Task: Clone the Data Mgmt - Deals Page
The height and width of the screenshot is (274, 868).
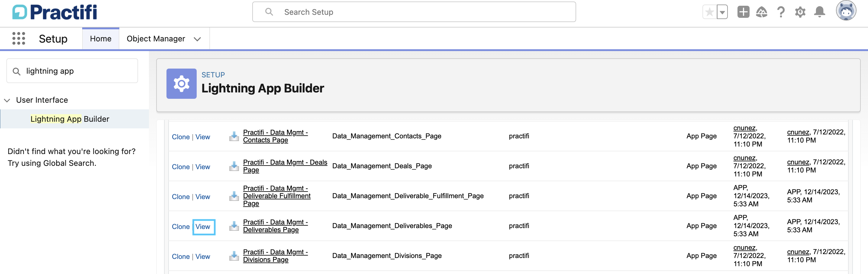Action: click(181, 167)
